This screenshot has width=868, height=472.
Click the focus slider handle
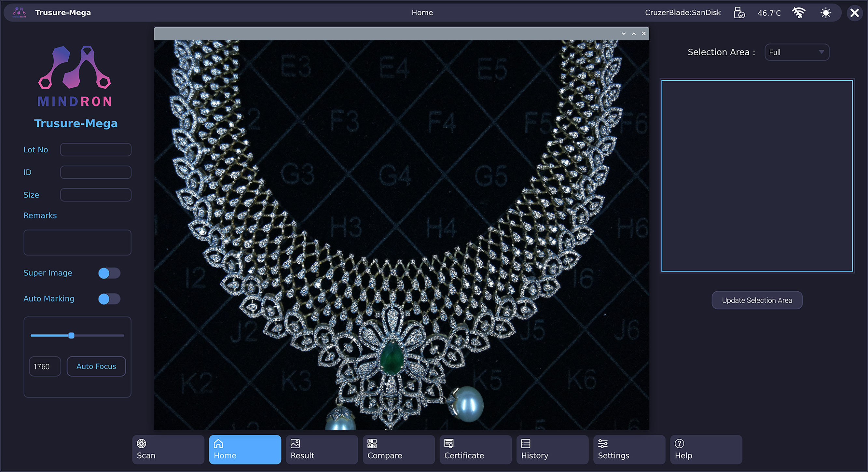coord(71,336)
